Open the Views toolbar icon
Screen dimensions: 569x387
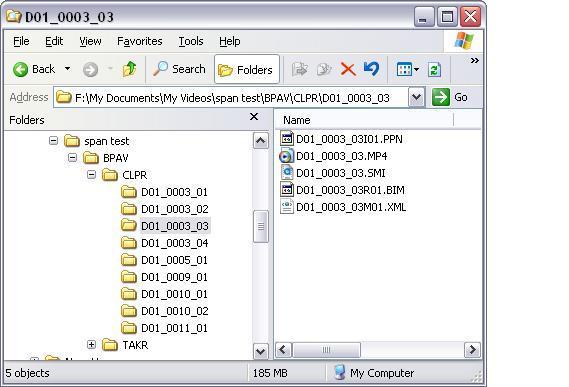(408, 69)
